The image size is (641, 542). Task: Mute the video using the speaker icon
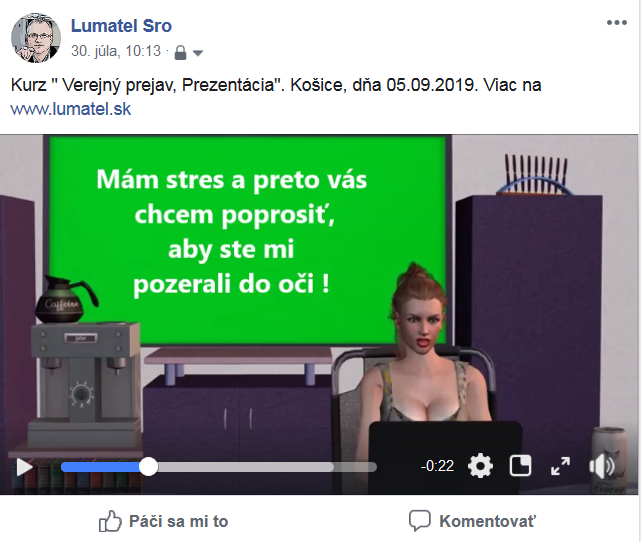coord(602,466)
